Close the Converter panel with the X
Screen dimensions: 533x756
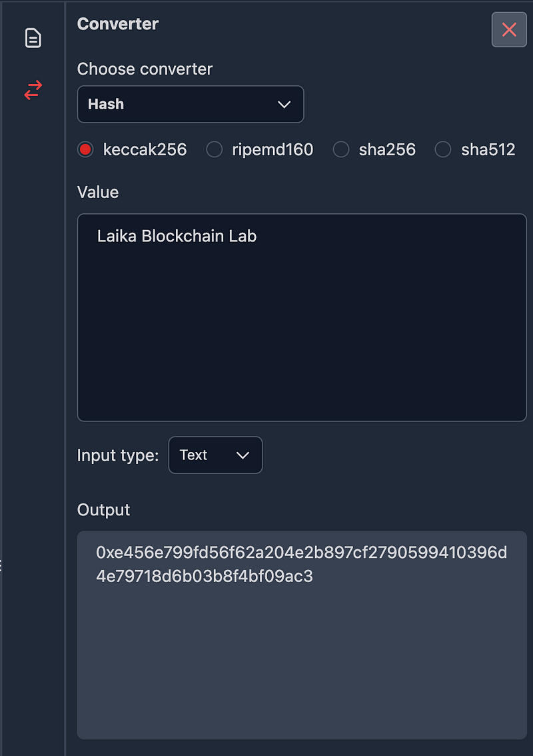pos(509,29)
